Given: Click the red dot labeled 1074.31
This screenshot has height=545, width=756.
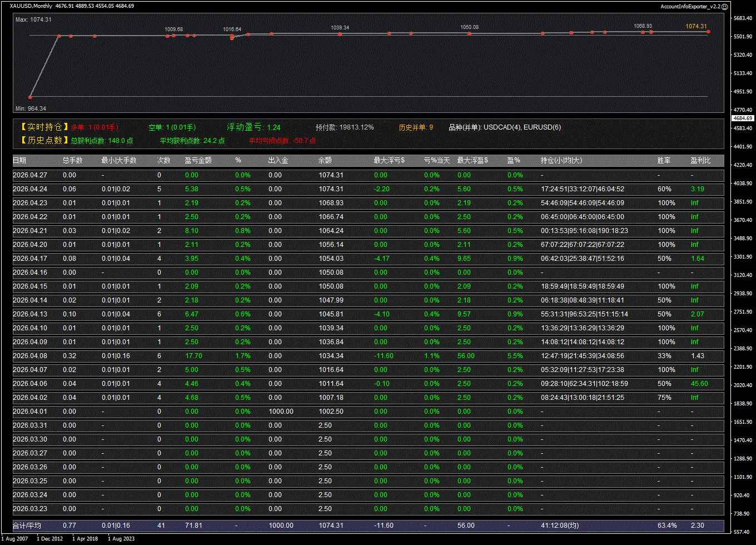Looking at the screenshot, I should click(x=708, y=32).
